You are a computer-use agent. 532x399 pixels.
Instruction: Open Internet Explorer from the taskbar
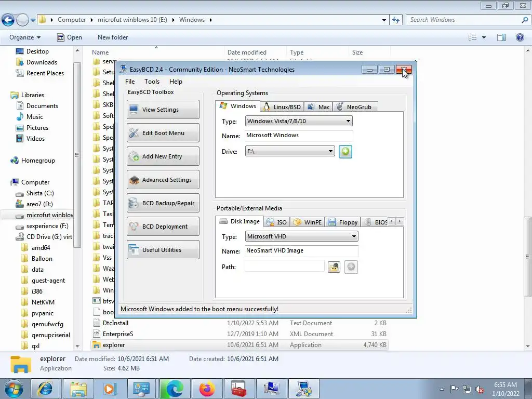[x=45, y=389]
